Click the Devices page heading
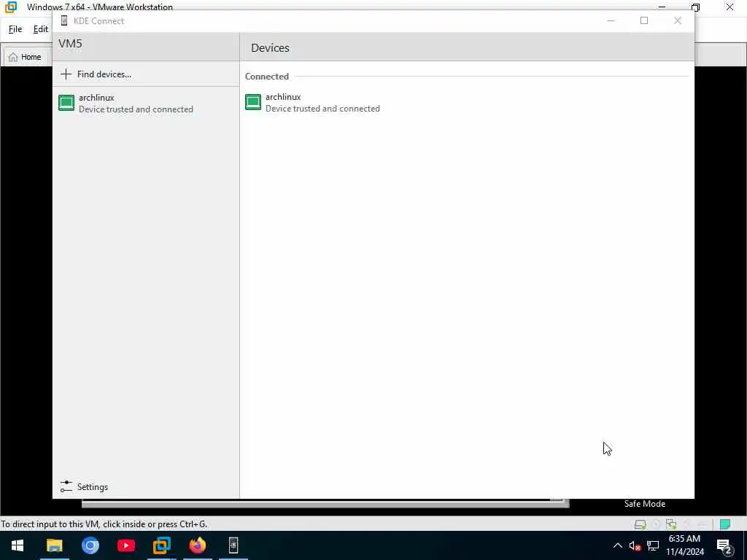 point(270,47)
